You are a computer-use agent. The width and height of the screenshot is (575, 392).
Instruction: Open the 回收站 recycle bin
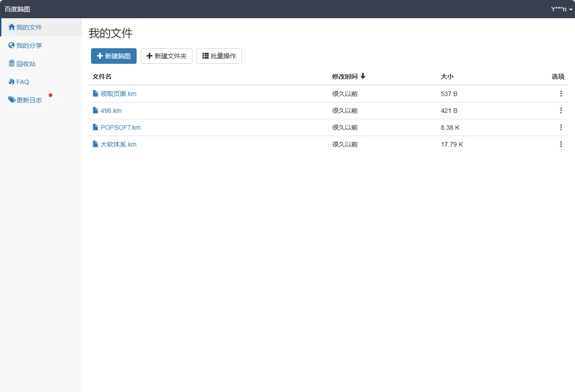point(25,64)
